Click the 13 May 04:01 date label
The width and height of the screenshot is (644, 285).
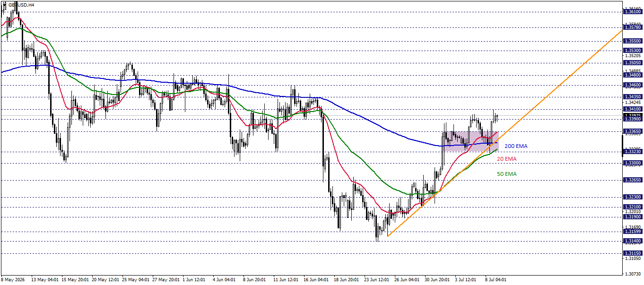pyautogui.click(x=45, y=280)
